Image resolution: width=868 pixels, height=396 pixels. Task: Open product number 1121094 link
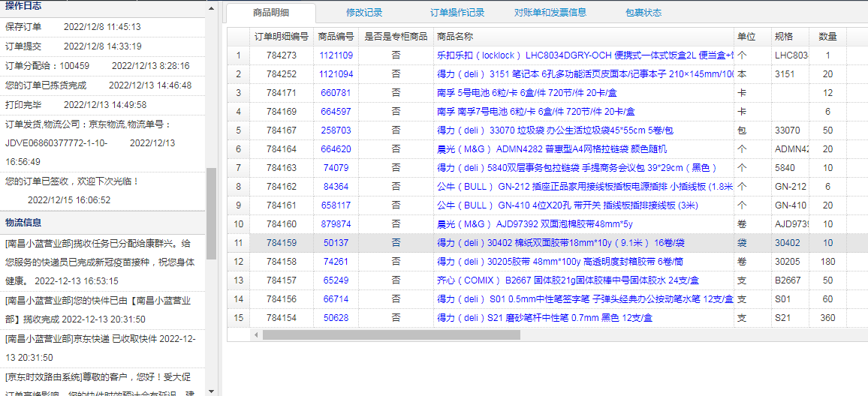(x=336, y=74)
